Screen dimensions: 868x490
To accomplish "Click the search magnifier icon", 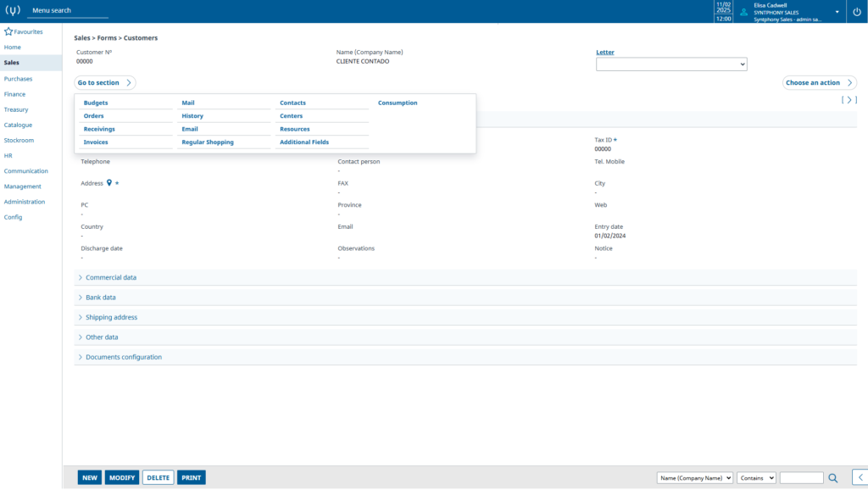I will point(833,478).
